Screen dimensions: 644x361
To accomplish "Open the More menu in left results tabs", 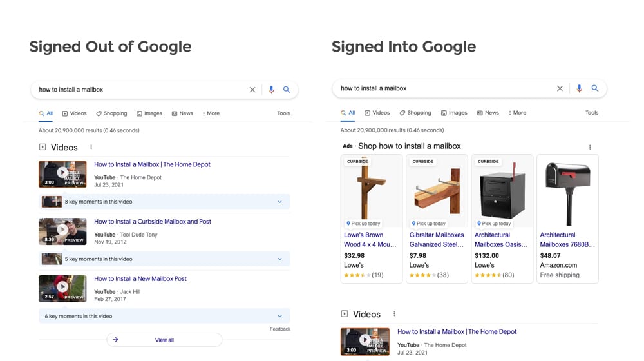I will click(x=211, y=113).
